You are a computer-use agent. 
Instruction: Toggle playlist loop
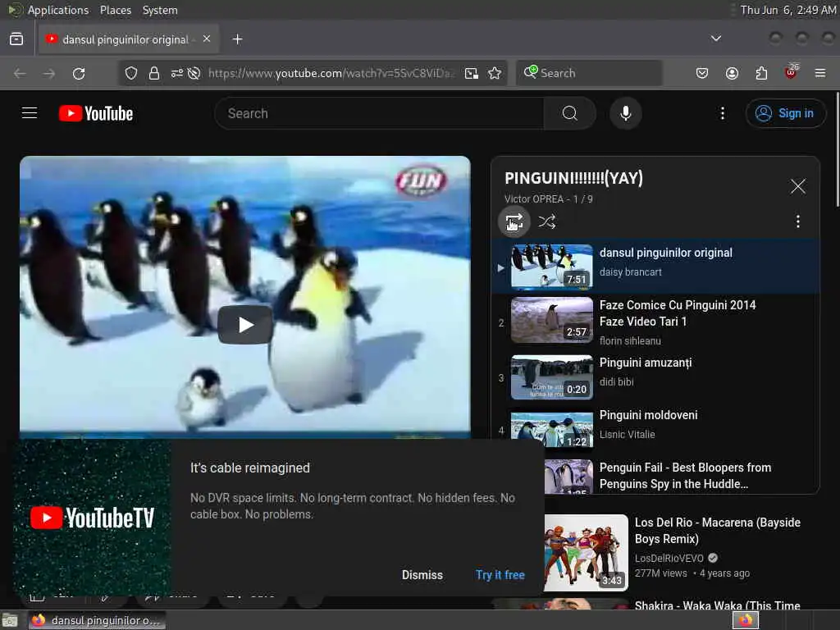coord(514,221)
